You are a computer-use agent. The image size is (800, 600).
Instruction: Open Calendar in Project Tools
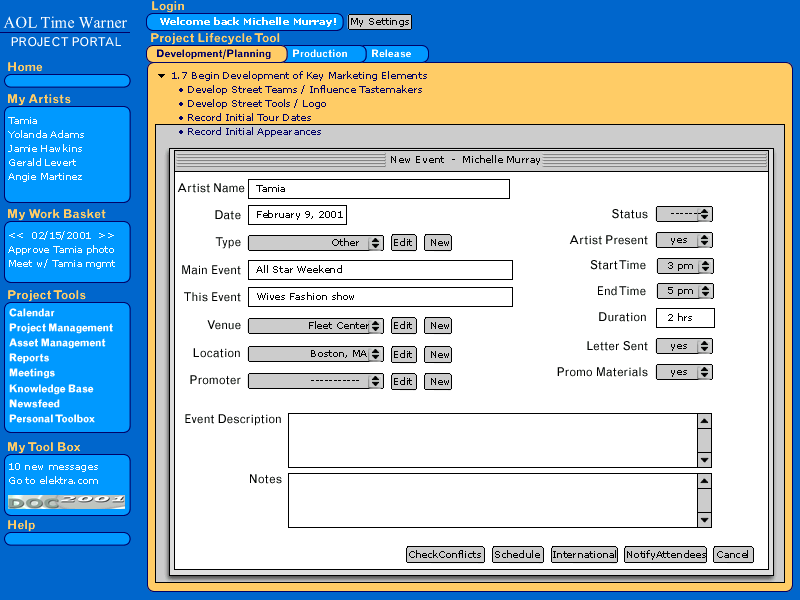[32, 313]
